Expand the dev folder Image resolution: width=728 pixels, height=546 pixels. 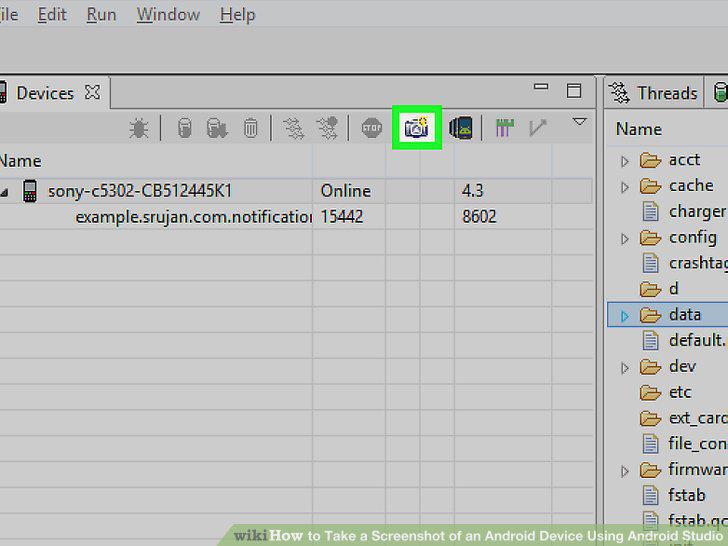(x=625, y=368)
